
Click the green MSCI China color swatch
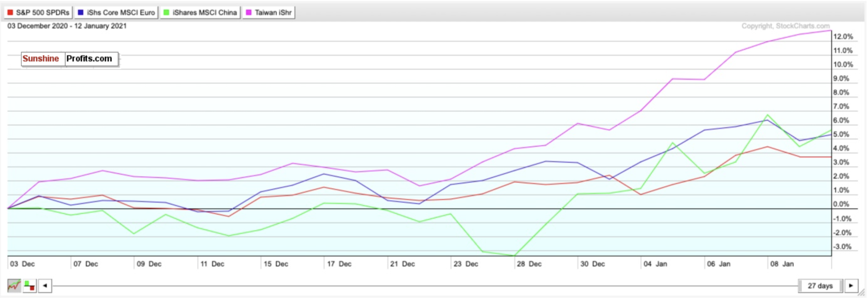point(166,13)
